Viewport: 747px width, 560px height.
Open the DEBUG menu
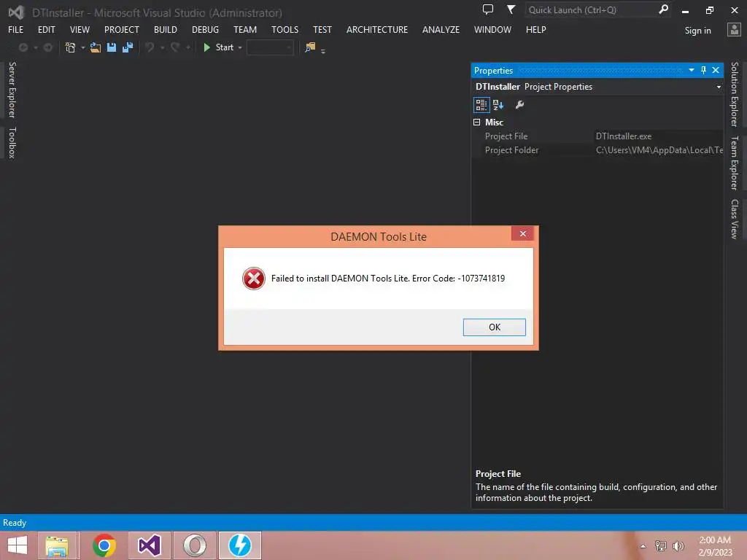point(205,29)
